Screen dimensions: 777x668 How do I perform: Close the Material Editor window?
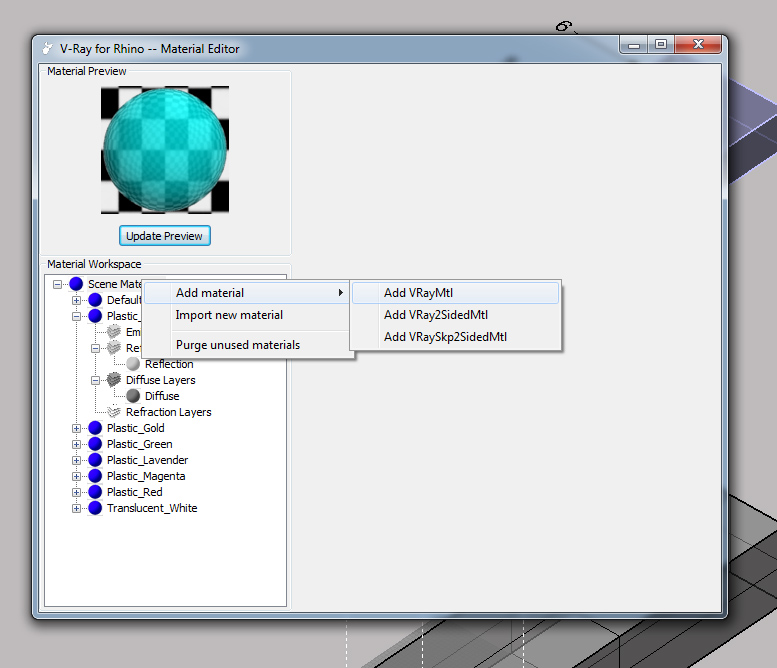point(698,45)
